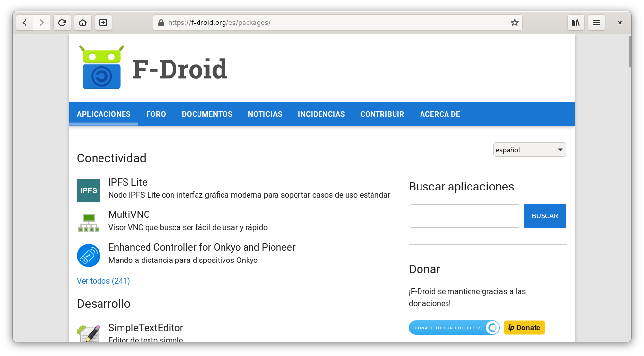Open the español language dropdown

pos(529,150)
